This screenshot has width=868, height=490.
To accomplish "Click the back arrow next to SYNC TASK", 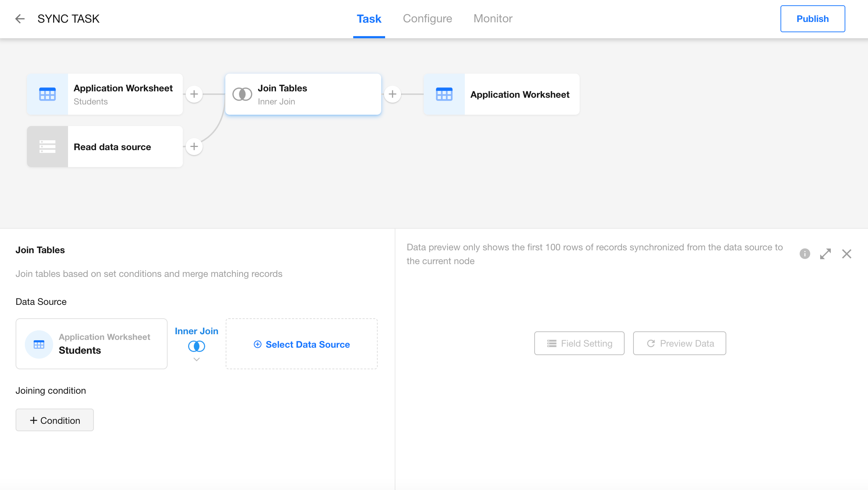I will point(20,19).
